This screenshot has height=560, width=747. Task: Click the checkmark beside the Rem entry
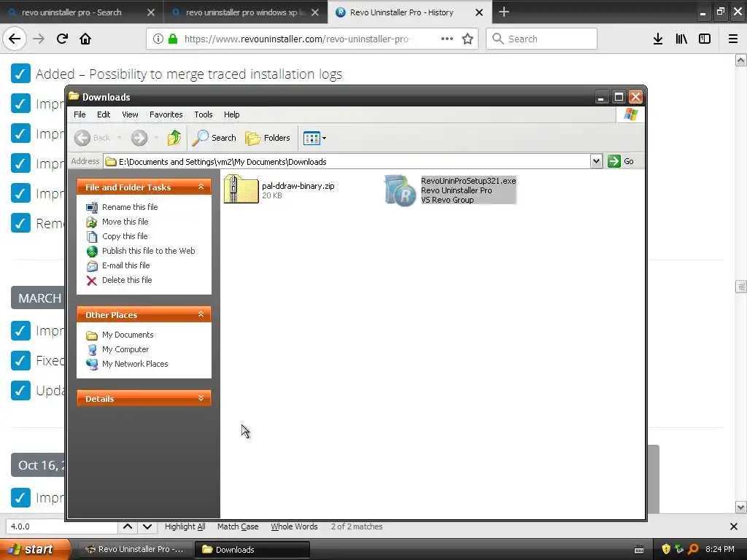tap(20, 223)
